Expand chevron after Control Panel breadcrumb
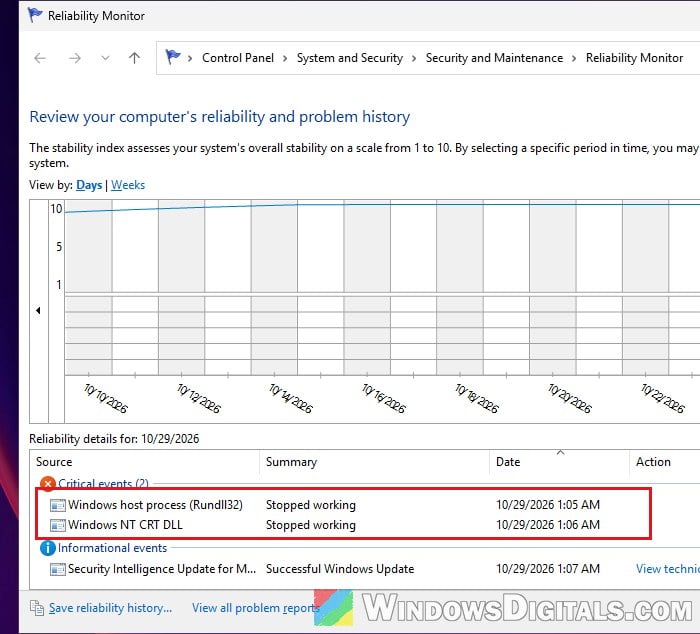Image resolution: width=700 pixels, height=634 pixels. pos(285,58)
